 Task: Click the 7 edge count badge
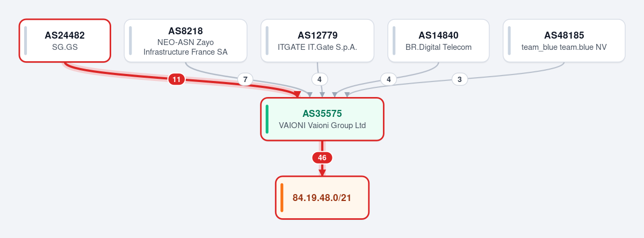(245, 79)
